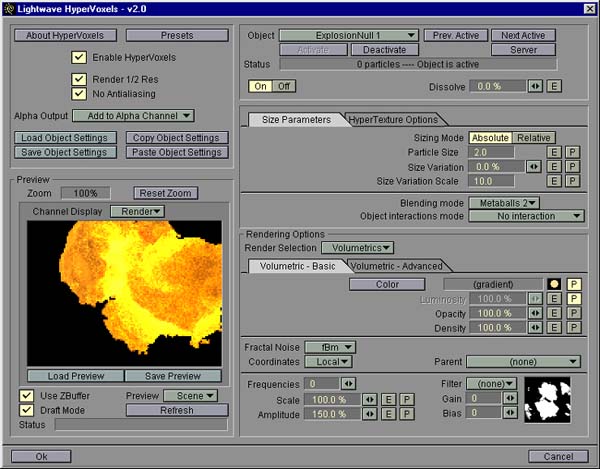Image resolution: width=600 pixels, height=469 pixels.
Task: Open the Presets button
Action: click(177, 36)
